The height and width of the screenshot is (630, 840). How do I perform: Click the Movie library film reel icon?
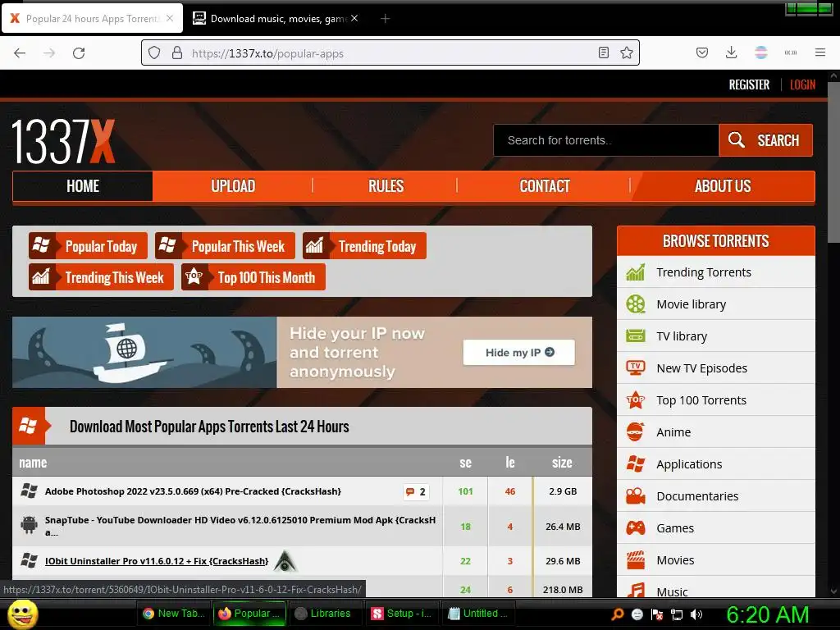pyautogui.click(x=636, y=304)
